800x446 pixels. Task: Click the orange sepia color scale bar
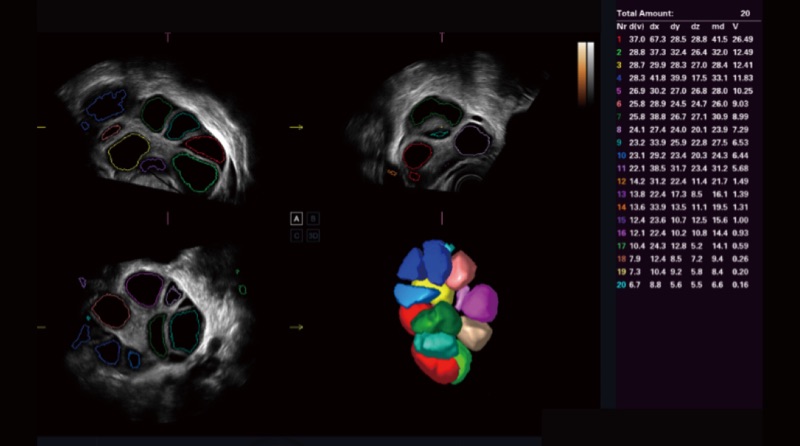(582, 72)
